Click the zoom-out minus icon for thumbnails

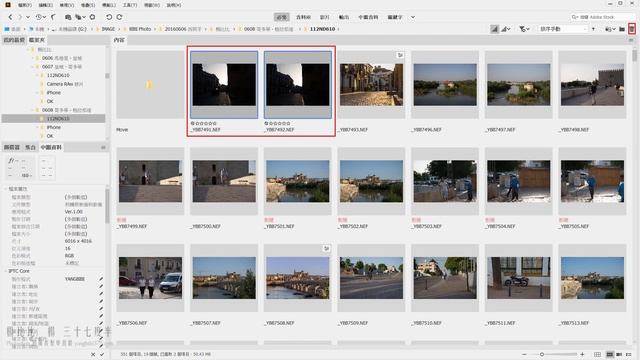click(524, 354)
